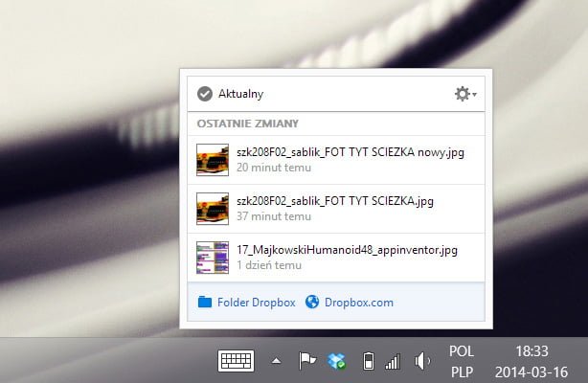This screenshot has height=383, width=588.
Task: Click the '1 dzień temu' timestamp
Action: [x=269, y=265]
